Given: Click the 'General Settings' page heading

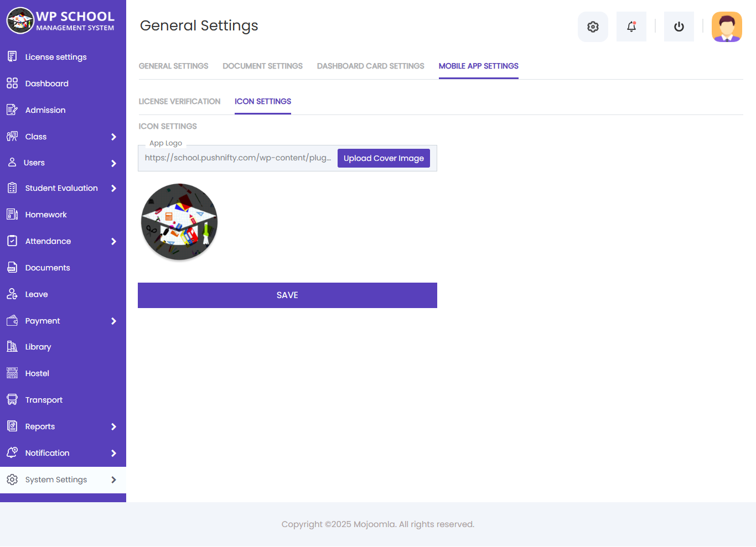Looking at the screenshot, I should coord(199,25).
